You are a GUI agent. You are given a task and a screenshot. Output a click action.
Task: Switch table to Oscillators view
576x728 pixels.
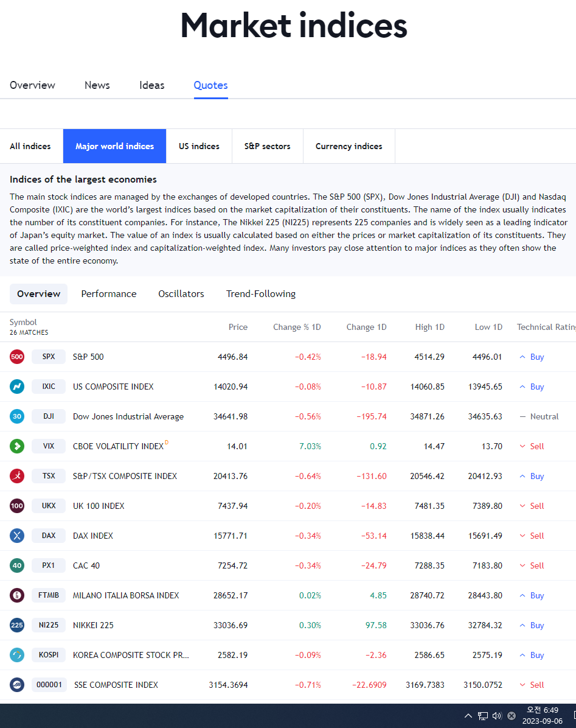point(181,294)
